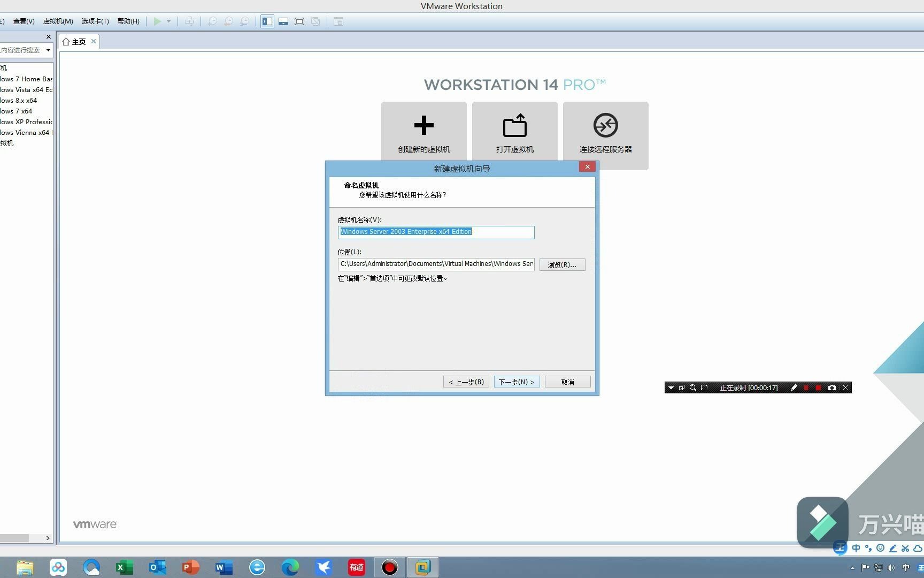This screenshot has width=924, height=578.
Task: Click the recorder camera screenshot icon
Action: (x=831, y=387)
